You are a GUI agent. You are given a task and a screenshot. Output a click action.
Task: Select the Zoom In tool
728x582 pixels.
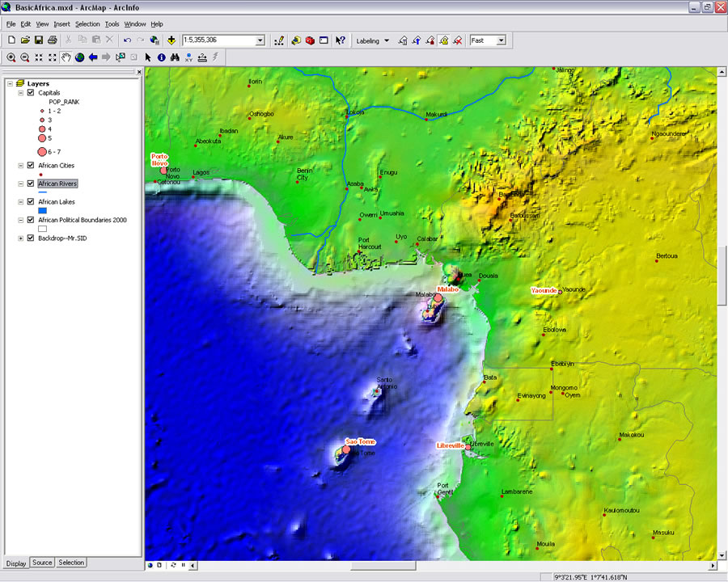[11, 57]
